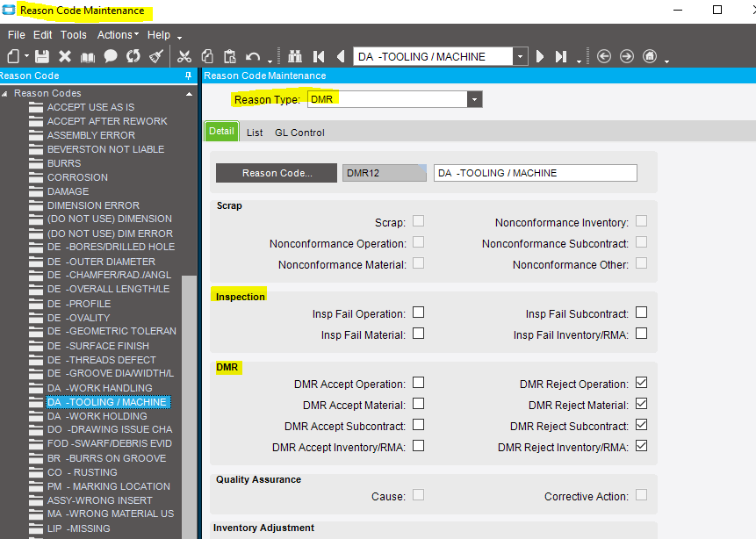This screenshot has height=539, width=756.
Task: Uncheck the DMR Reject Subcontract checkbox
Action: pyautogui.click(x=641, y=425)
